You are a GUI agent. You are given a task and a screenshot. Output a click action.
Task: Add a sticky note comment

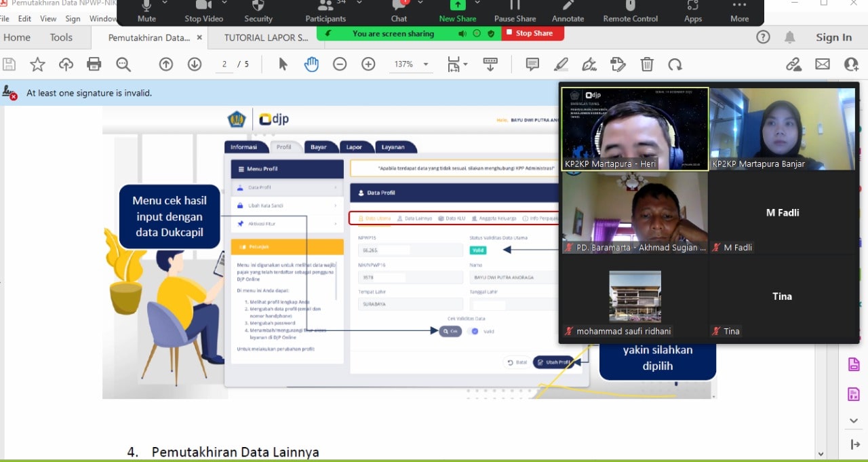point(532,64)
